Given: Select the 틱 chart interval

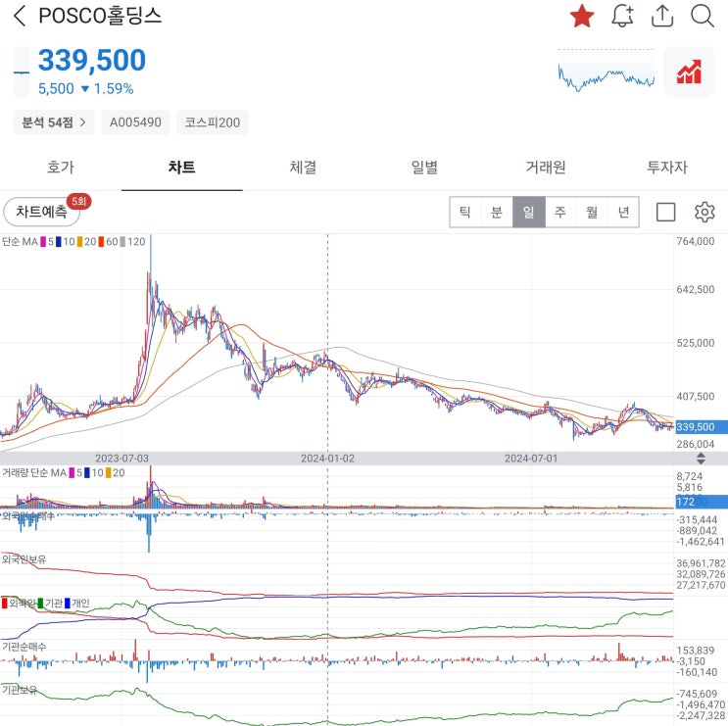Looking at the screenshot, I should coord(465,213).
